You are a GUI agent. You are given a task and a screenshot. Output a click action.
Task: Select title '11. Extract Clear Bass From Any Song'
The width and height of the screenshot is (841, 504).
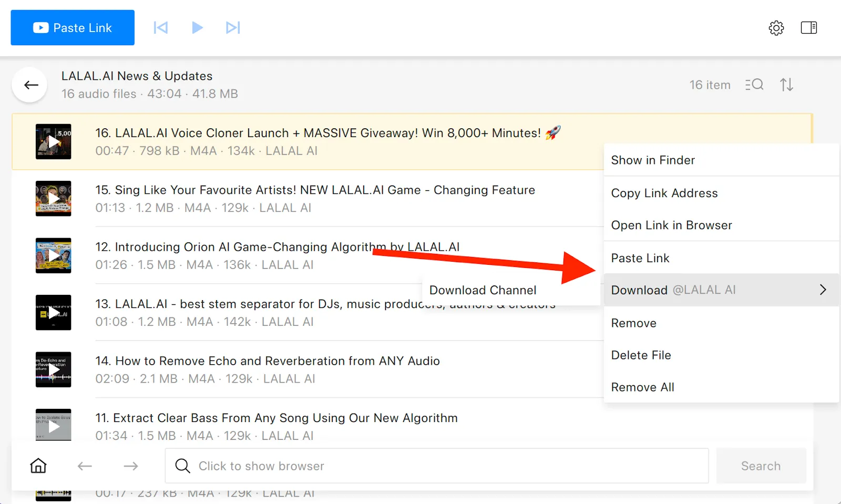(x=276, y=418)
